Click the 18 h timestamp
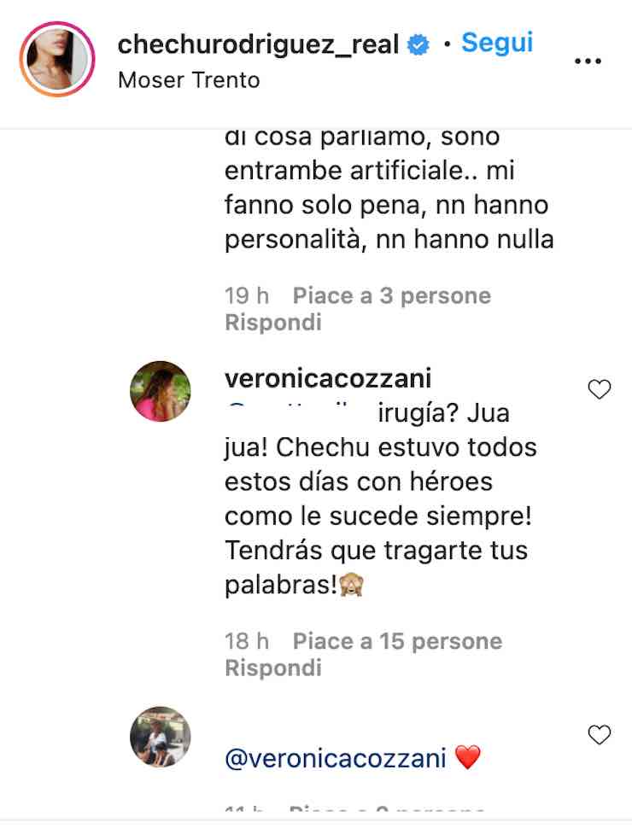 (x=247, y=641)
